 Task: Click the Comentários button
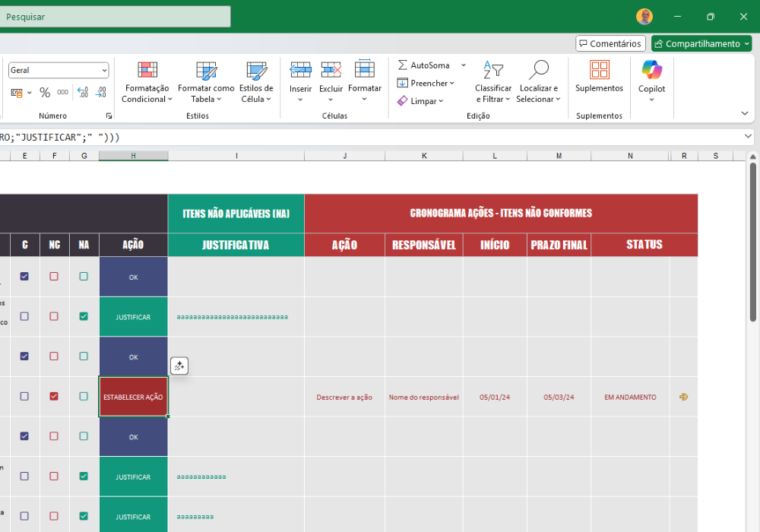pyautogui.click(x=611, y=43)
